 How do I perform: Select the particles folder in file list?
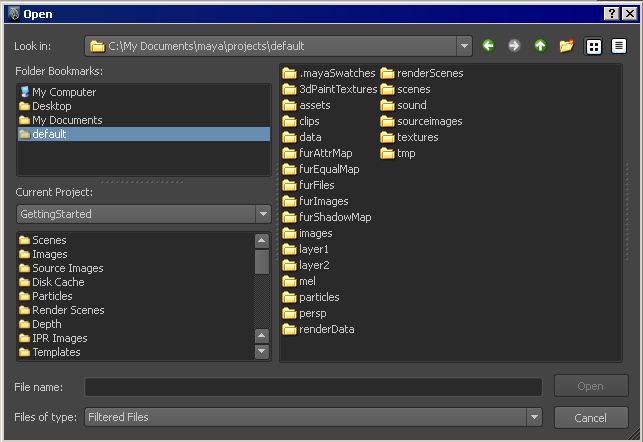311,297
